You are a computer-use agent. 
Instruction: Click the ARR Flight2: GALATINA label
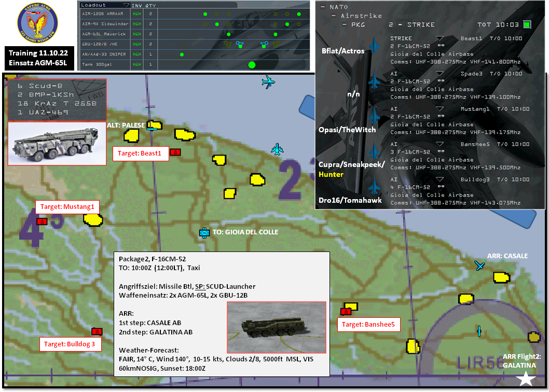[x=521, y=361]
